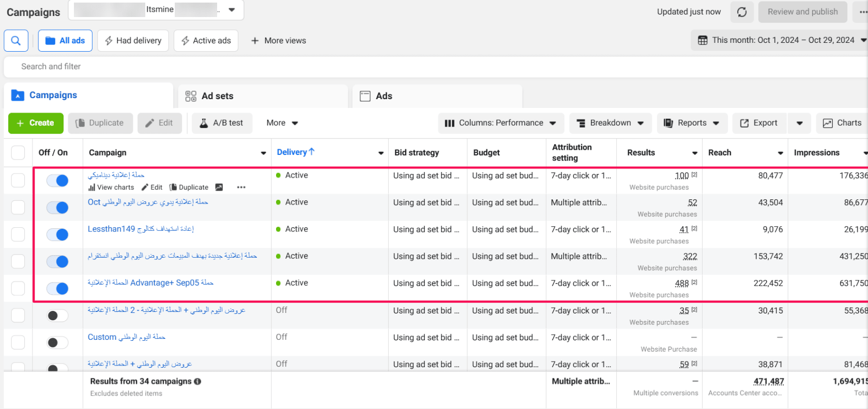The image size is (868, 409).
Task: Click the plus icon for More views
Action: point(255,40)
